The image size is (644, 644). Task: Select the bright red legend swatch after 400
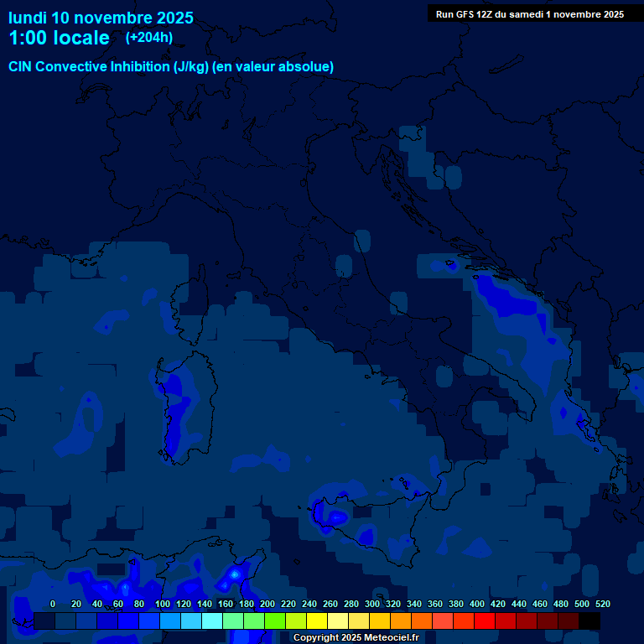click(x=485, y=621)
